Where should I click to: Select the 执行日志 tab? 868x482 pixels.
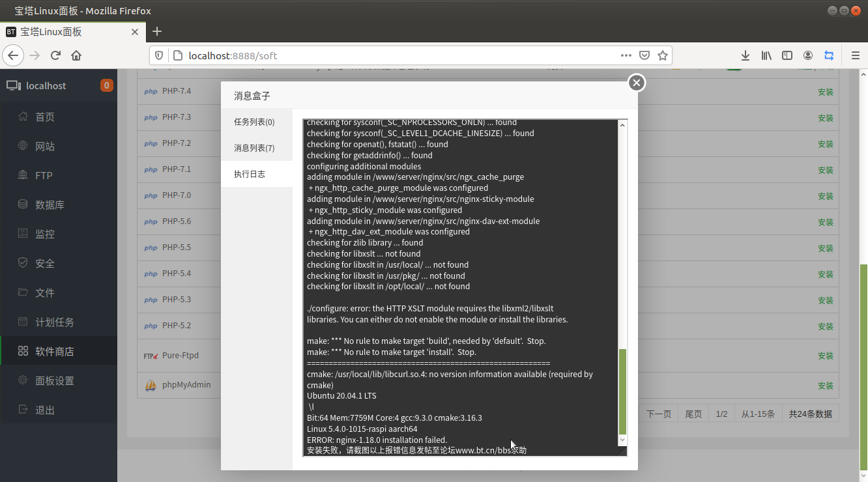tap(257, 174)
